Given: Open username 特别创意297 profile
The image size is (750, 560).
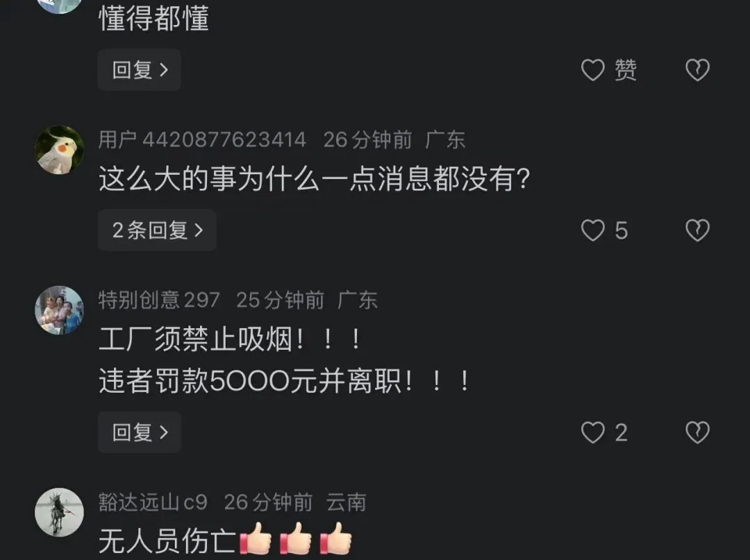Looking at the screenshot, I should (x=159, y=300).
